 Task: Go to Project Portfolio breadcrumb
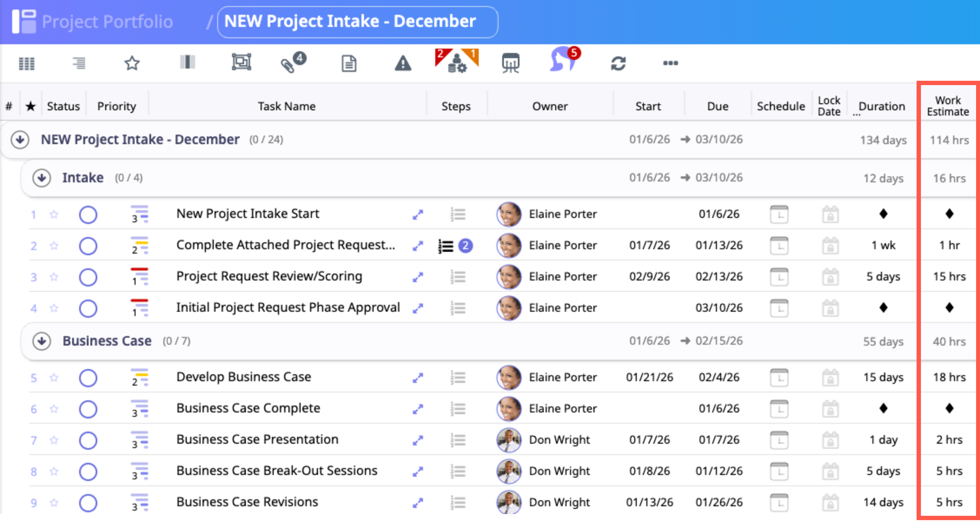coord(107,22)
